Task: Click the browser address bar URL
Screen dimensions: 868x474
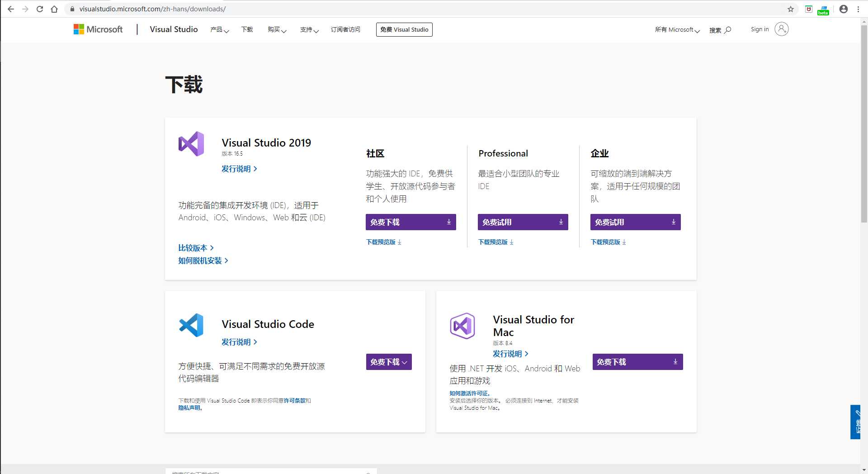Action: 152,9
